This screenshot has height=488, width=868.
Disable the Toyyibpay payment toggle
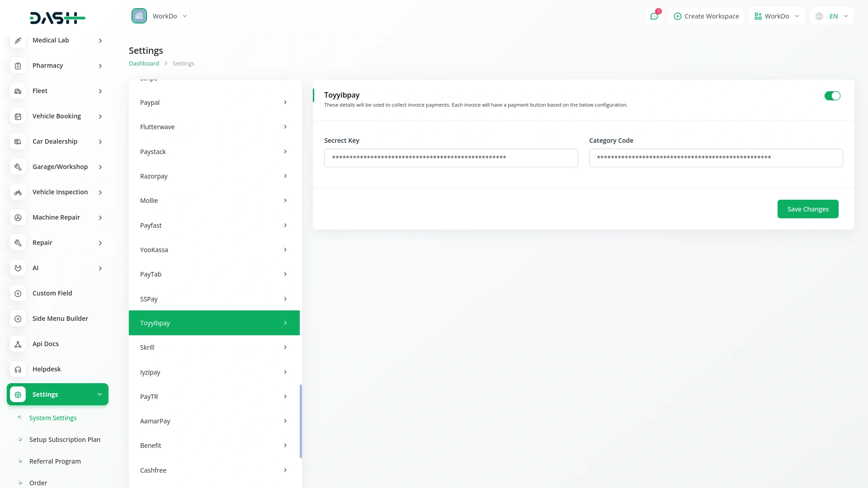point(832,96)
